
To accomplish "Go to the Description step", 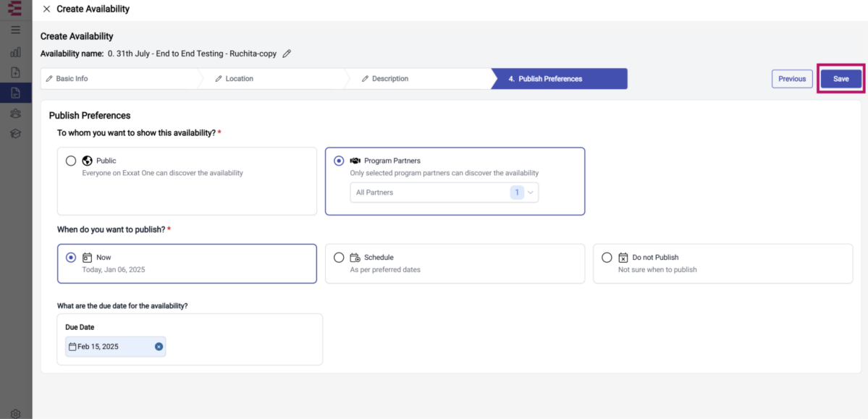I will pyautogui.click(x=418, y=79).
